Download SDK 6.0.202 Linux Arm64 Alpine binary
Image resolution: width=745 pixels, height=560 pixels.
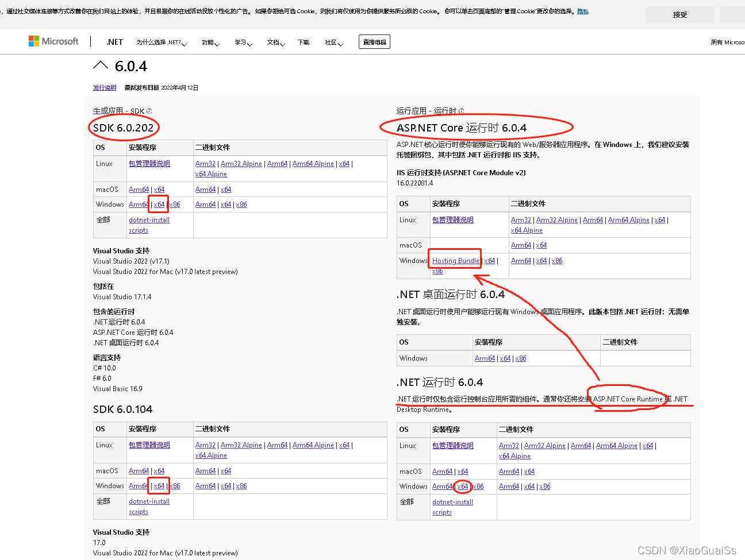pyautogui.click(x=313, y=164)
